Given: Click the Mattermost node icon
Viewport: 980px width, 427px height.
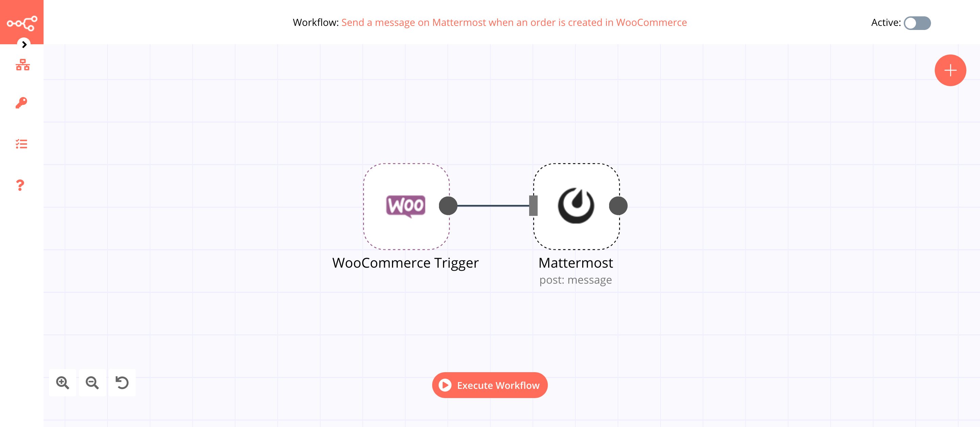Looking at the screenshot, I should click(x=576, y=205).
